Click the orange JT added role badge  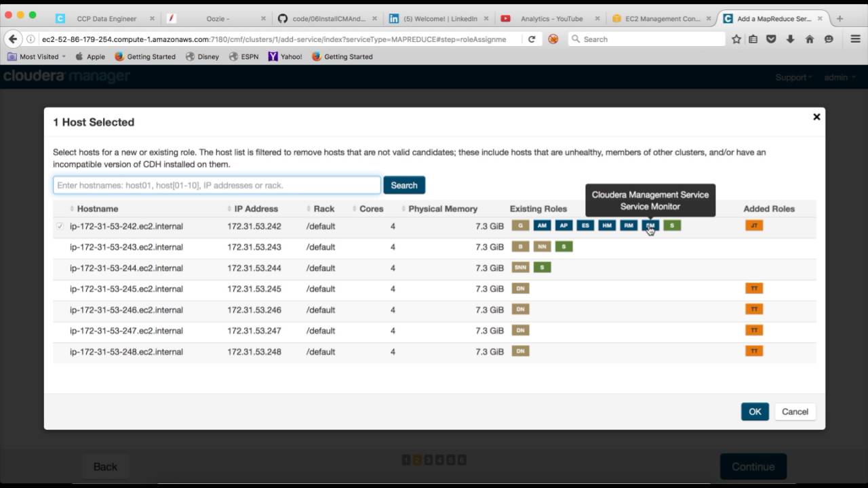(x=754, y=225)
